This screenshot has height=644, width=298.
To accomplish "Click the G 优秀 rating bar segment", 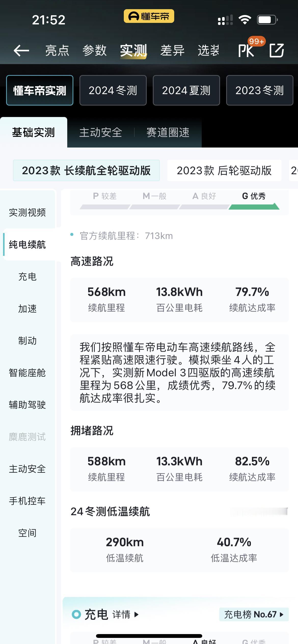I will [x=254, y=207].
